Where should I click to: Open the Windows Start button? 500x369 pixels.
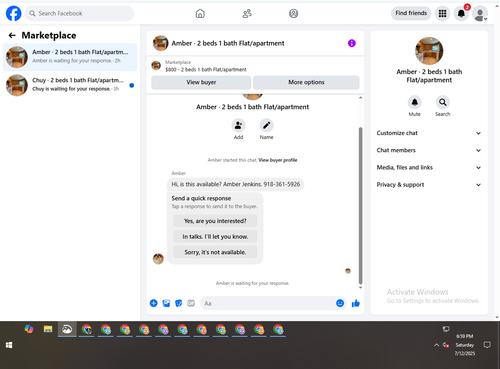pos(9,345)
